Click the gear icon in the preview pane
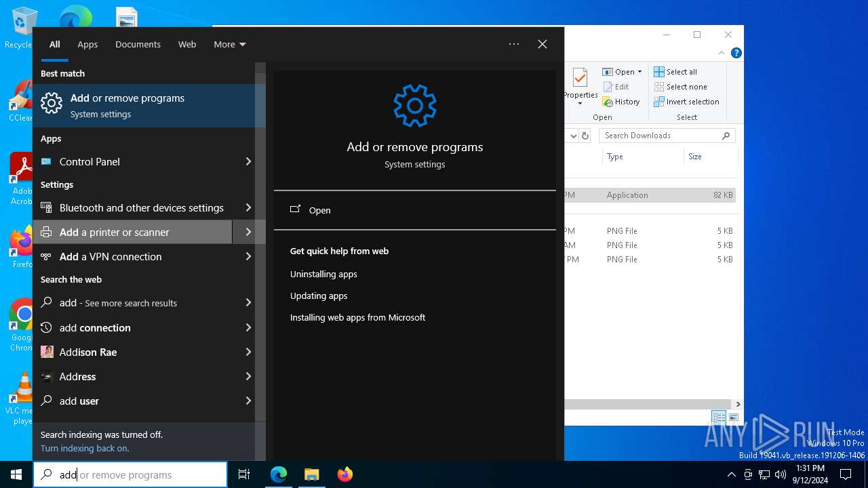The image size is (868, 488). (415, 105)
